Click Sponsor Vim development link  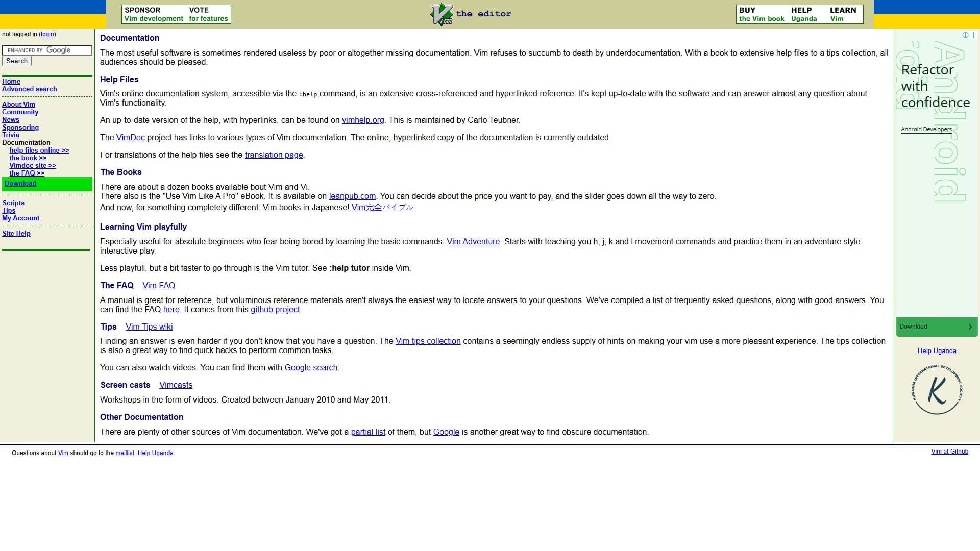click(154, 14)
